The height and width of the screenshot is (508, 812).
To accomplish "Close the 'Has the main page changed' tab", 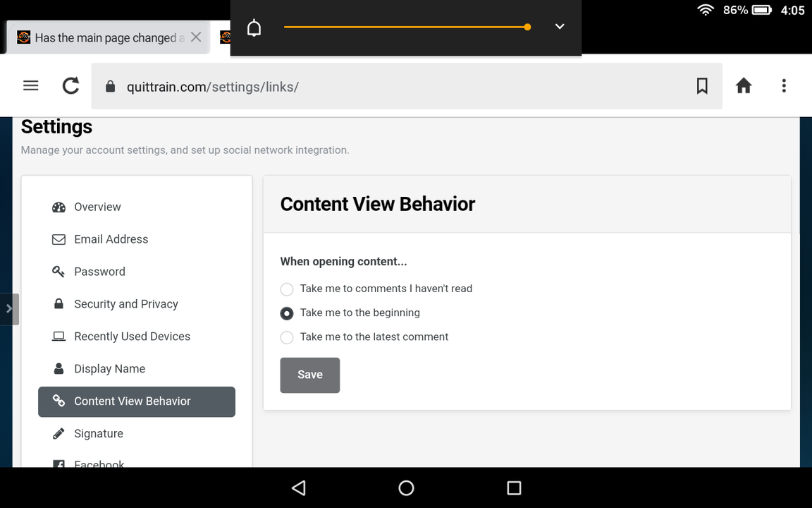I will 196,37.
